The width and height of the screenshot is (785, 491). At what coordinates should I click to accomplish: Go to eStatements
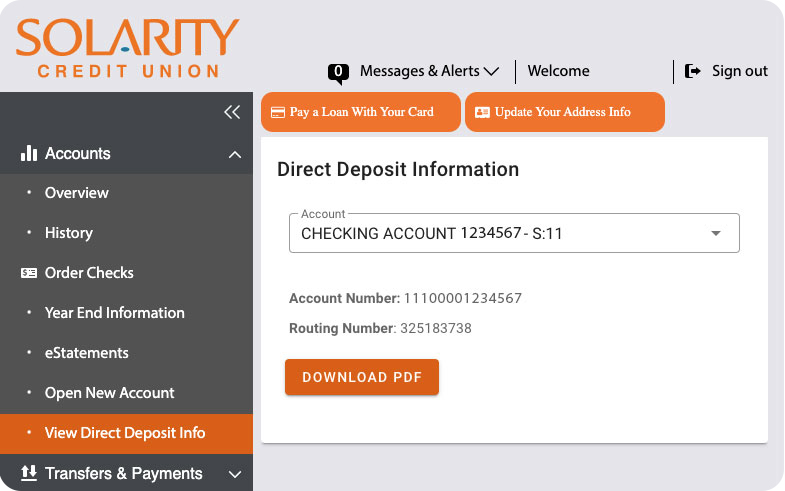87,353
